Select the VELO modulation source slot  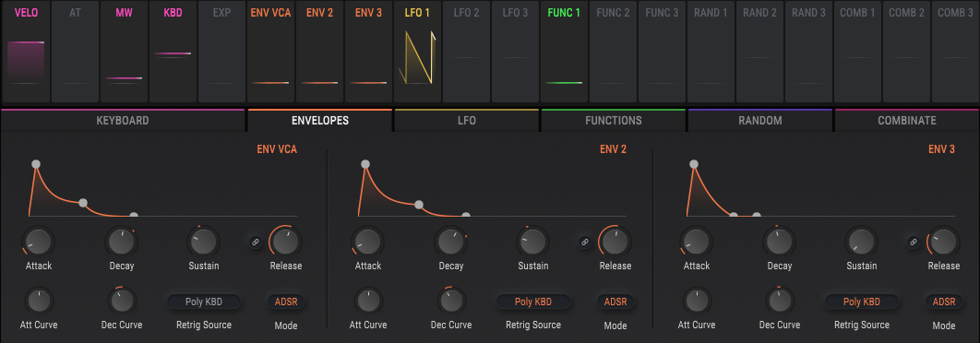tap(26, 52)
